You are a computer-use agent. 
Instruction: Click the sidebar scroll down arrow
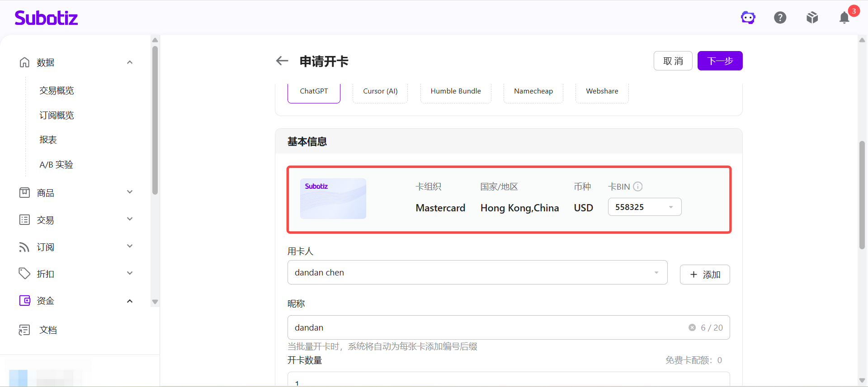[x=155, y=302]
